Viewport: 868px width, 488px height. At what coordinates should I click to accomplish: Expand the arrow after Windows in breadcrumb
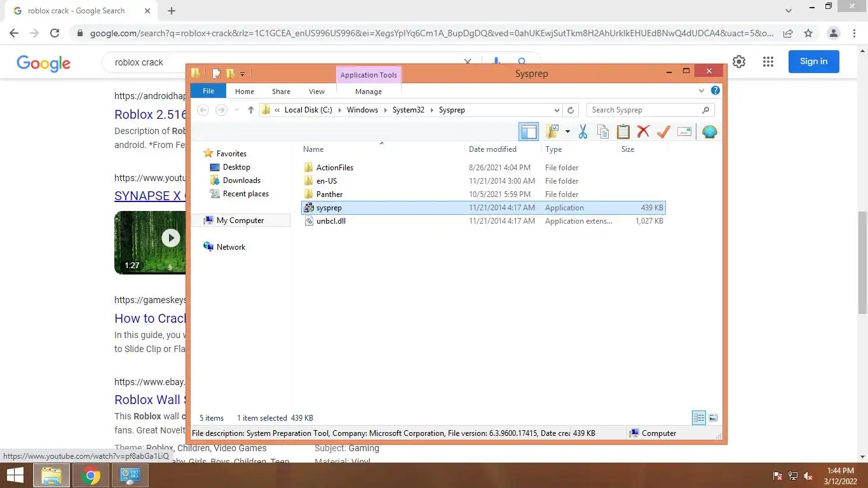[x=385, y=110]
